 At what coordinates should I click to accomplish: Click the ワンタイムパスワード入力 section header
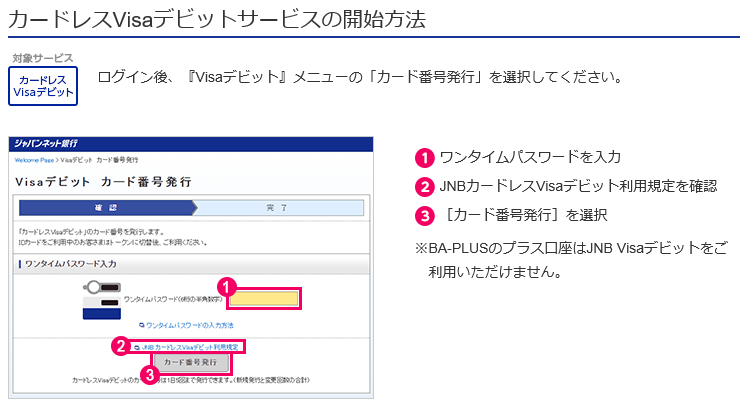[x=71, y=264]
